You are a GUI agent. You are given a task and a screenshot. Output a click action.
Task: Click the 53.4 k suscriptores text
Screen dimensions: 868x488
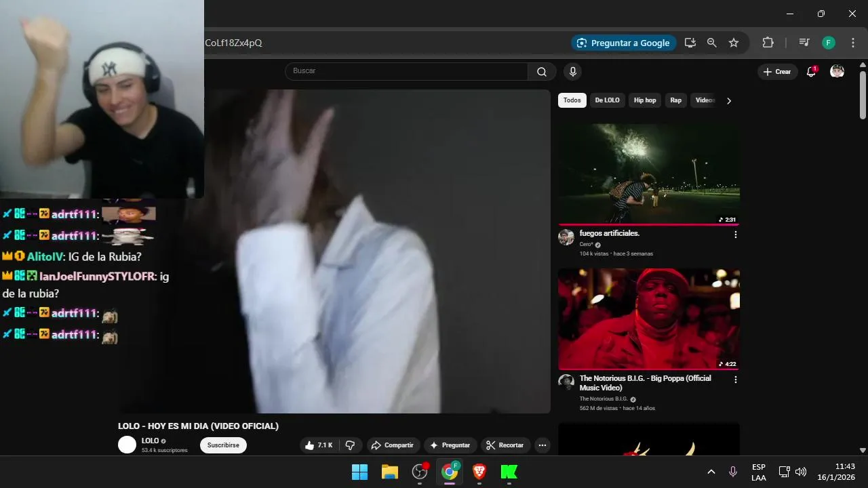[164, 450]
